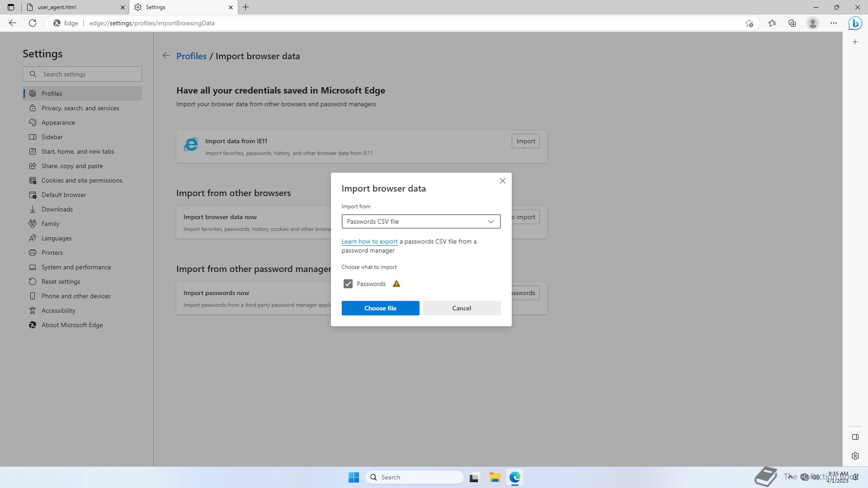The height and width of the screenshot is (488, 868).
Task: Open the tab actions menu icon
Action: point(11,7)
